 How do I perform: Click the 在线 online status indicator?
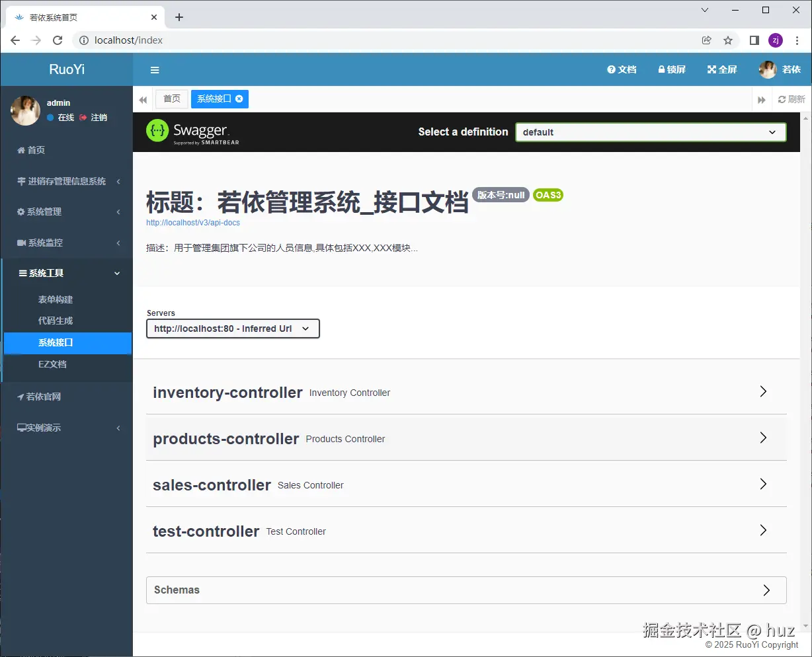point(60,117)
